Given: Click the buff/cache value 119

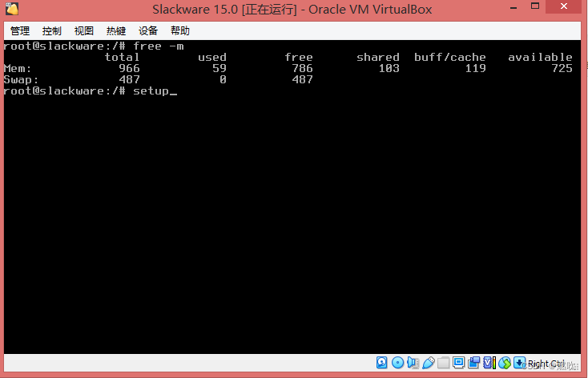Looking at the screenshot, I should coord(476,68).
